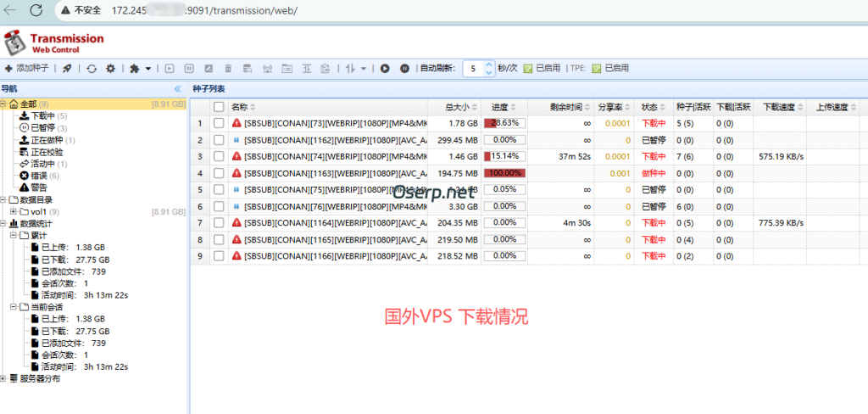The height and width of the screenshot is (414, 868).
Task: Select the 错误 (6) filter
Action: pyautogui.click(x=39, y=176)
